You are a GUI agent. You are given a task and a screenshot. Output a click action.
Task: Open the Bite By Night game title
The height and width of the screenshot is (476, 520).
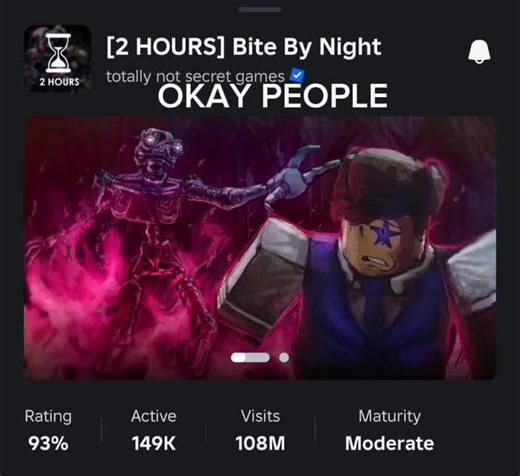point(244,46)
